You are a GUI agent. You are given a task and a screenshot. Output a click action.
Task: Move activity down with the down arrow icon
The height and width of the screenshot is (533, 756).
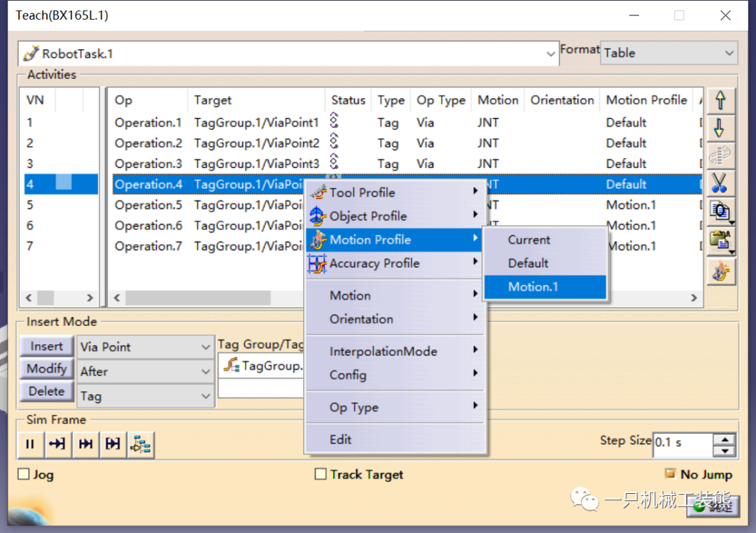coord(720,128)
